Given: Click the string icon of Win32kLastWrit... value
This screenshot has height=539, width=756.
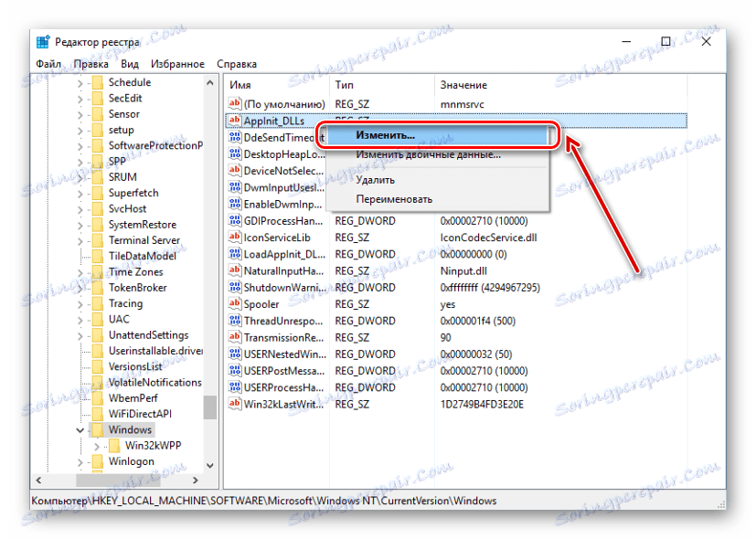Looking at the screenshot, I should point(234,404).
